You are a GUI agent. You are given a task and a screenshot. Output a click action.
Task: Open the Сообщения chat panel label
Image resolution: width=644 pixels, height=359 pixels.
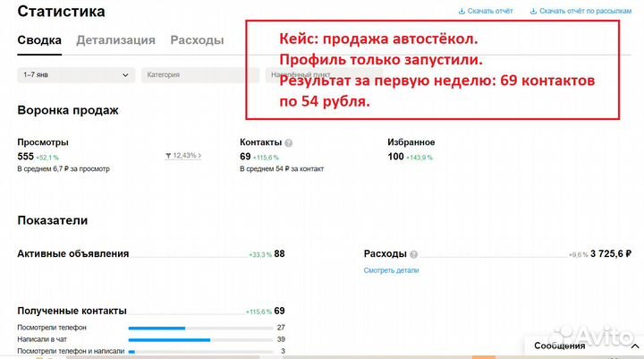coord(559,346)
